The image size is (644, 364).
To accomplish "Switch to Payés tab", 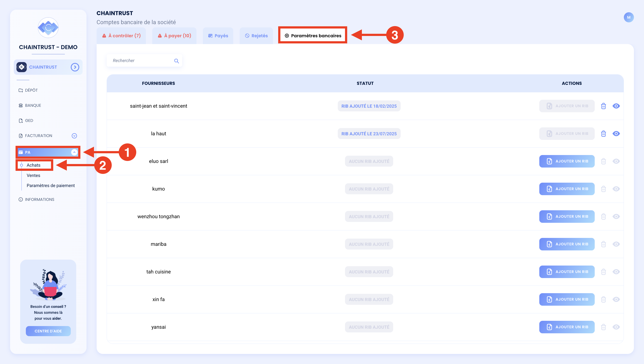I will (218, 36).
